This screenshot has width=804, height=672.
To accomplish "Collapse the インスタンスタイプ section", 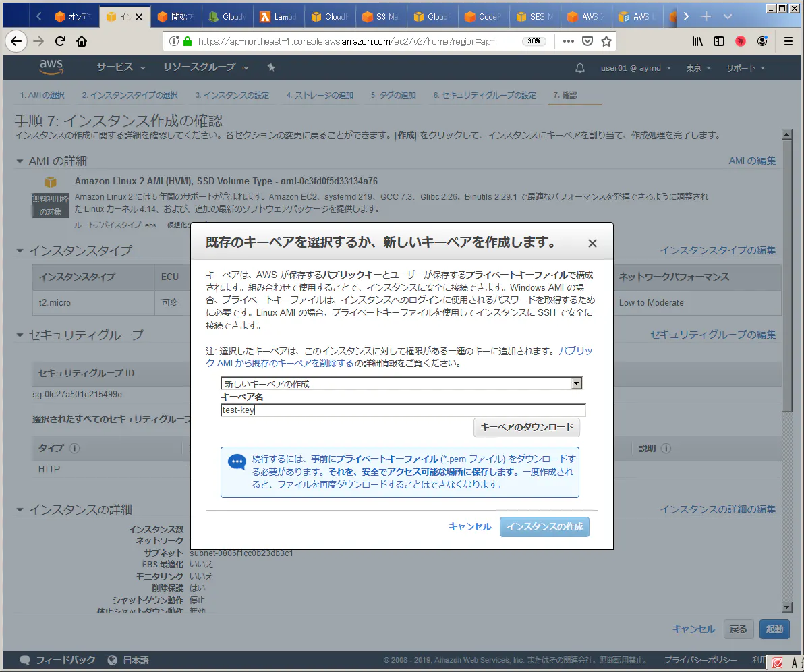I will (x=20, y=251).
